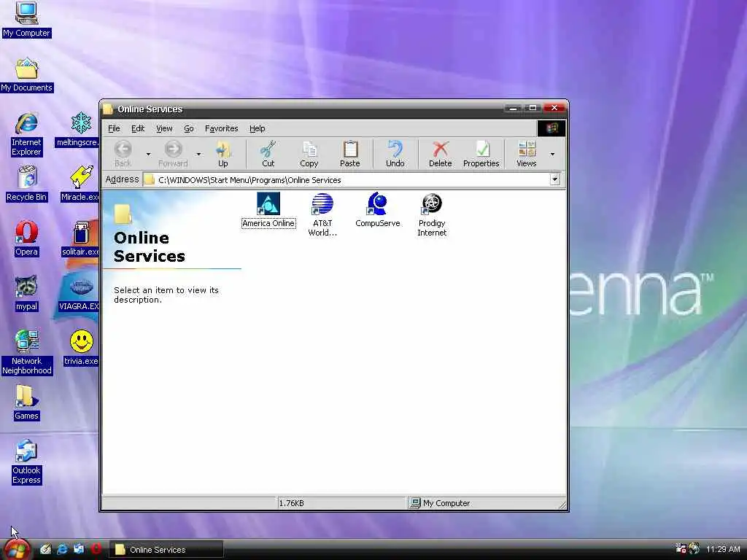Click the Paste clipboard icon

[350, 149]
